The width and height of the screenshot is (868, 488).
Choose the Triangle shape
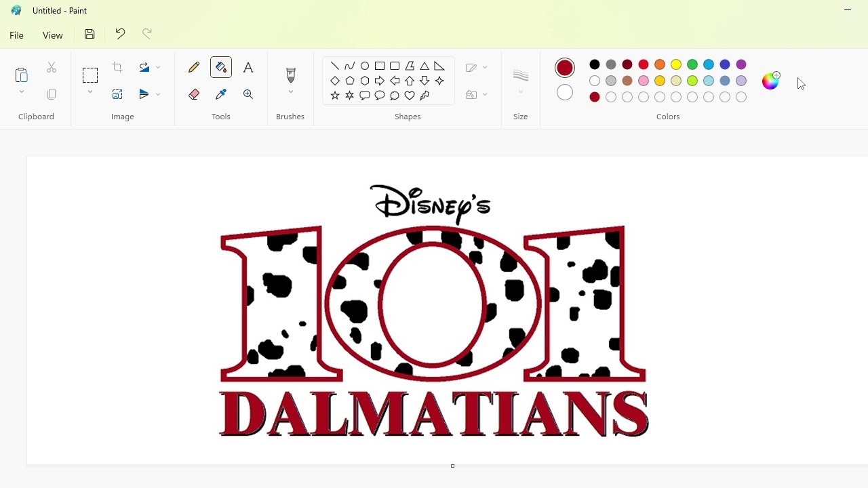click(425, 66)
